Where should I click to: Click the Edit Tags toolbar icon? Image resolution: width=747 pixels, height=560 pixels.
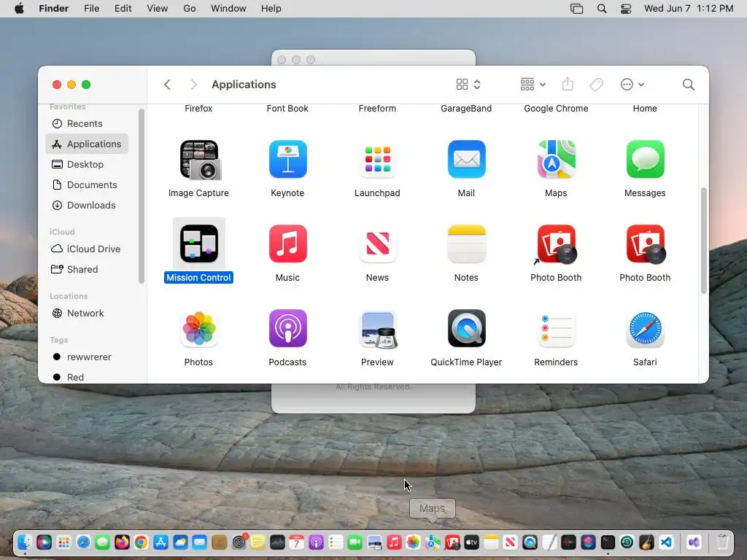pyautogui.click(x=596, y=85)
